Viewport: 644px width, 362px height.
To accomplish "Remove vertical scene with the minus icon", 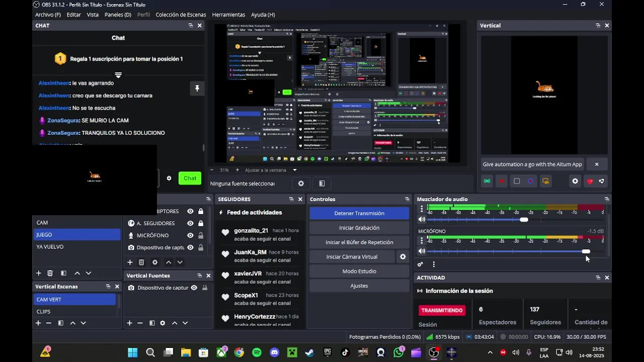I will coord(49,323).
